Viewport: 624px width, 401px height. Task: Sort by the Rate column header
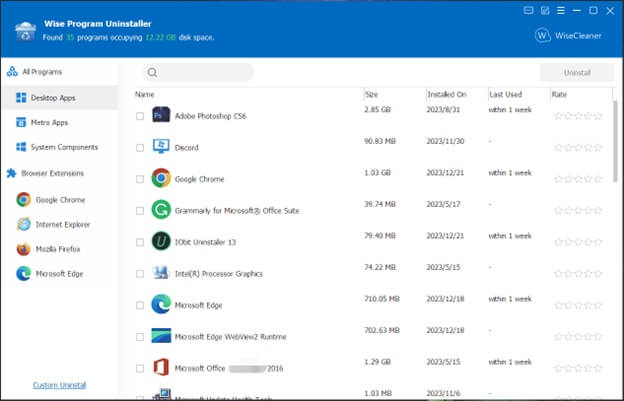[x=559, y=94]
